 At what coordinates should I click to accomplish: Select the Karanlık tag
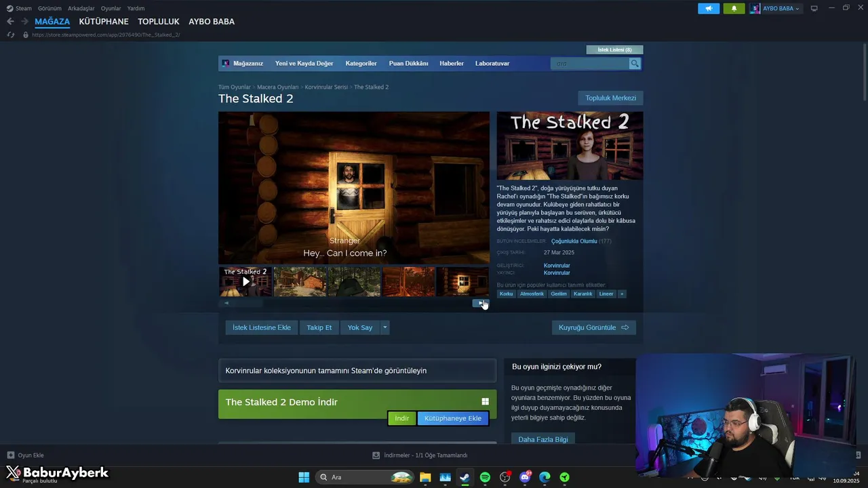point(583,293)
